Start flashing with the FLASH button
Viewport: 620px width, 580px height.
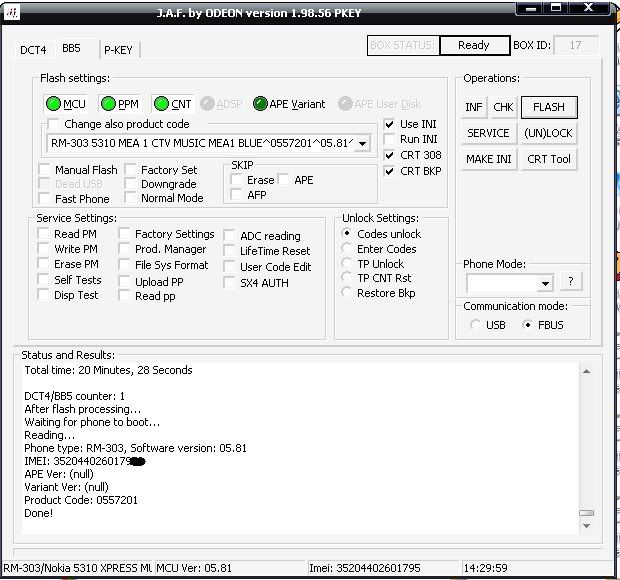[x=549, y=107]
